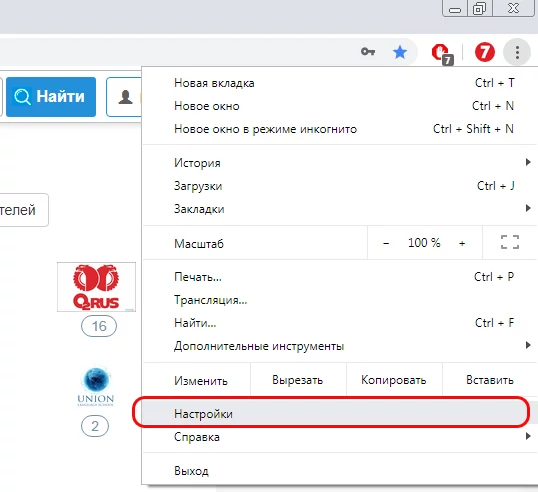Click the user profile icon button
This screenshot has width=538, height=492.
pyautogui.click(x=125, y=97)
